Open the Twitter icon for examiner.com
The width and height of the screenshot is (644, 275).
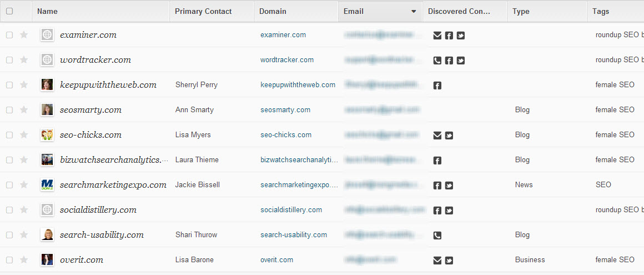click(x=460, y=36)
